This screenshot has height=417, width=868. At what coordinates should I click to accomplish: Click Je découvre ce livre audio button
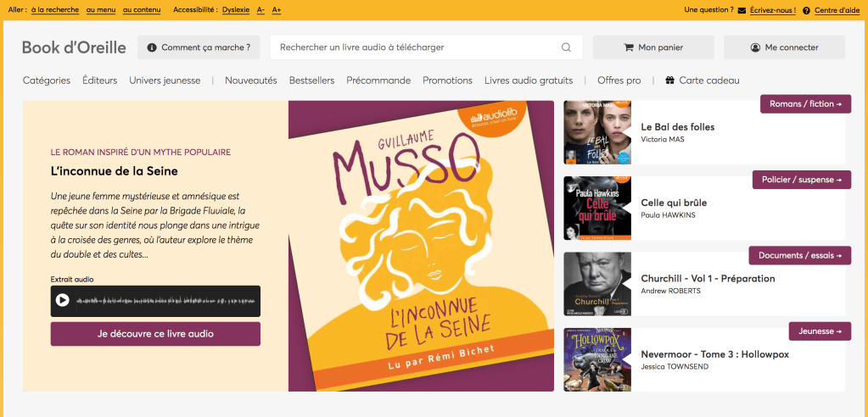[x=155, y=334]
